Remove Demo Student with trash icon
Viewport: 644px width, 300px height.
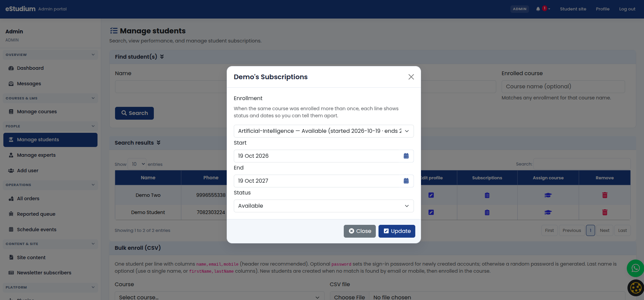(x=605, y=212)
